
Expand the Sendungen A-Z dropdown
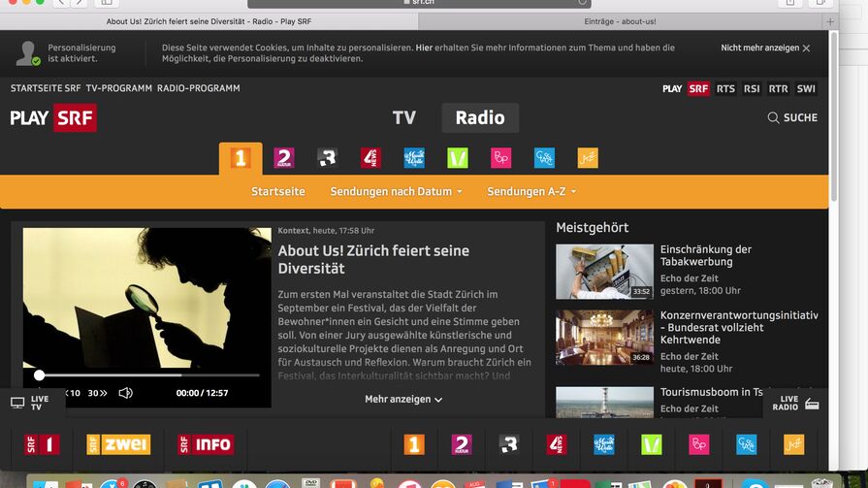(x=531, y=191)
